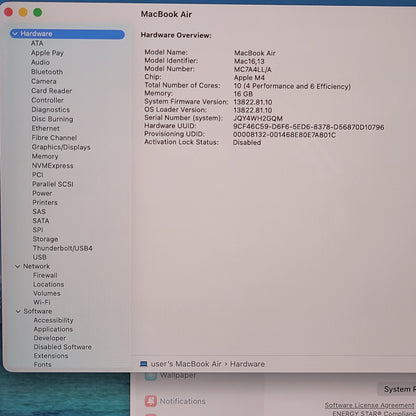
Task: Click the green zoom window button
Action: [38, 13]
